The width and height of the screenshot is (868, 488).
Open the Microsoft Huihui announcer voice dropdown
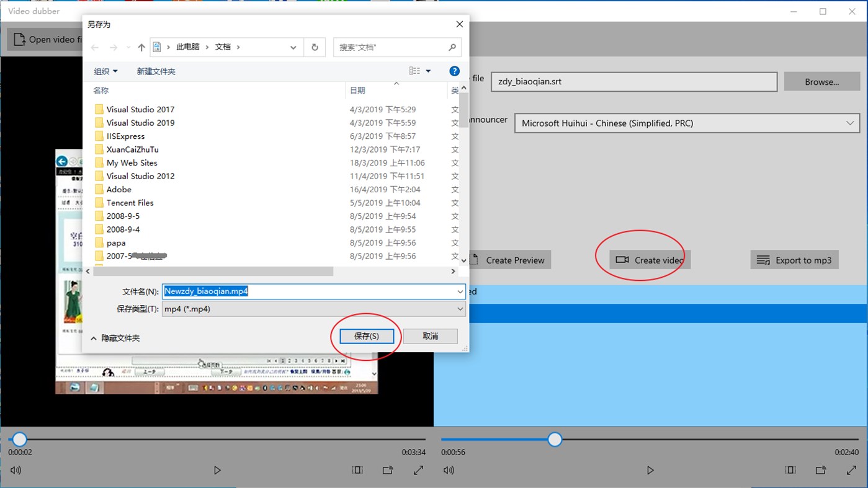coord(850,123)
